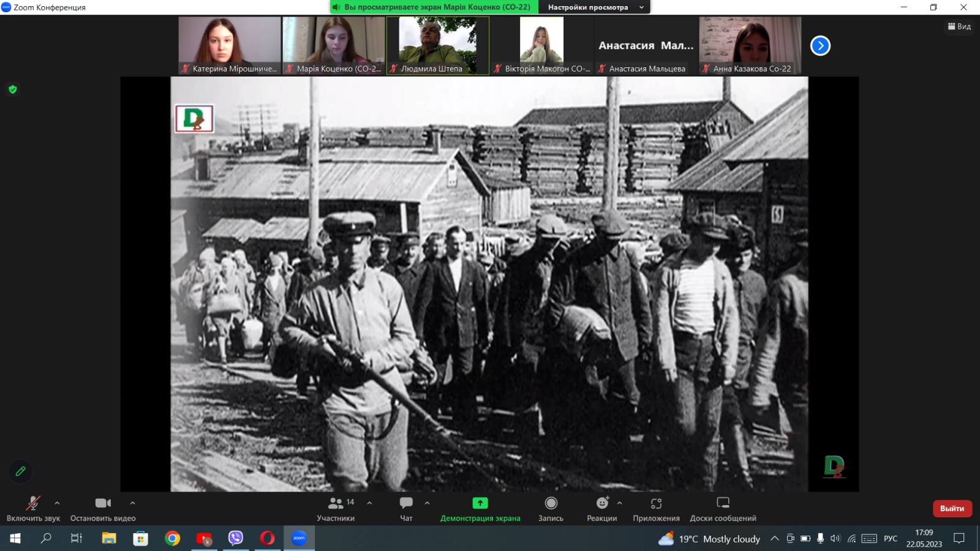Click the green encryption shield icon
980x551 pixels.
pyautogui.click(x=13, y=89)
